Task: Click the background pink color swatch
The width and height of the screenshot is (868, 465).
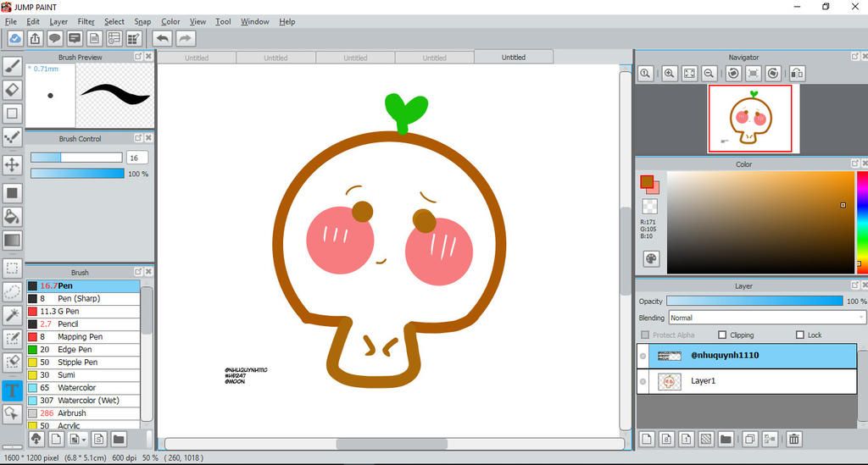Action: [x=655, y=189]
